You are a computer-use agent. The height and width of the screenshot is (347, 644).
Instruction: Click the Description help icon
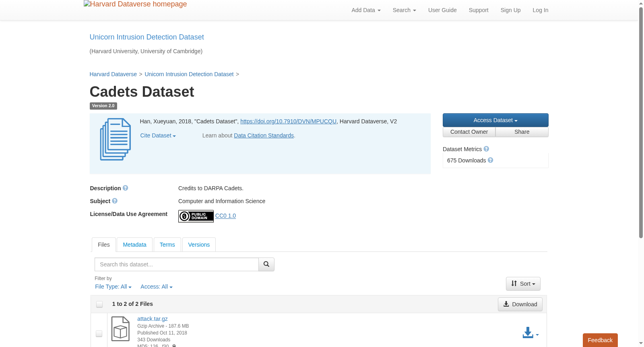click(125, 188)
